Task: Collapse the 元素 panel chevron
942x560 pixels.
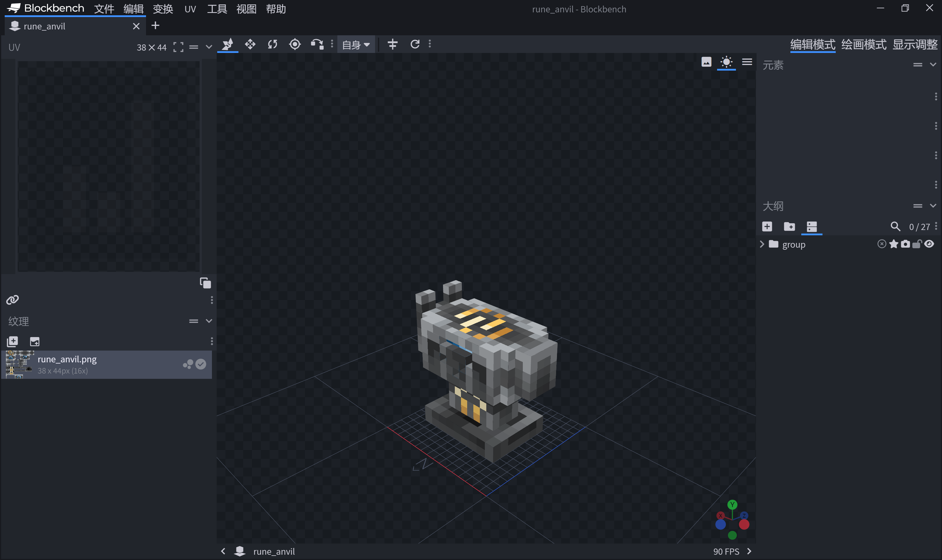Action: [933, 65]
